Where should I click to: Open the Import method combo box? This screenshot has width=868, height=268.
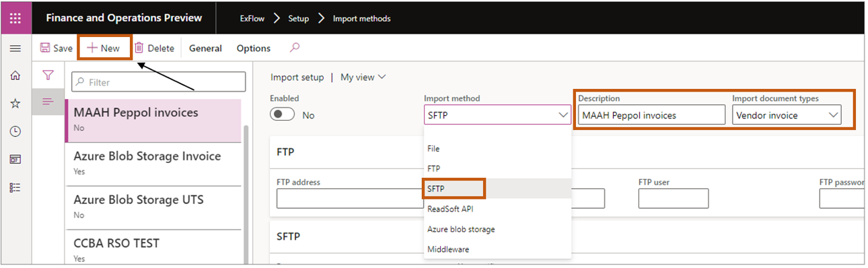(498, 115)
